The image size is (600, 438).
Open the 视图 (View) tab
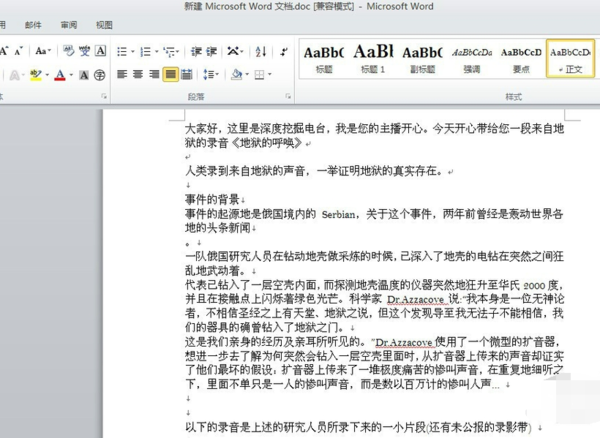pos(104,25)
